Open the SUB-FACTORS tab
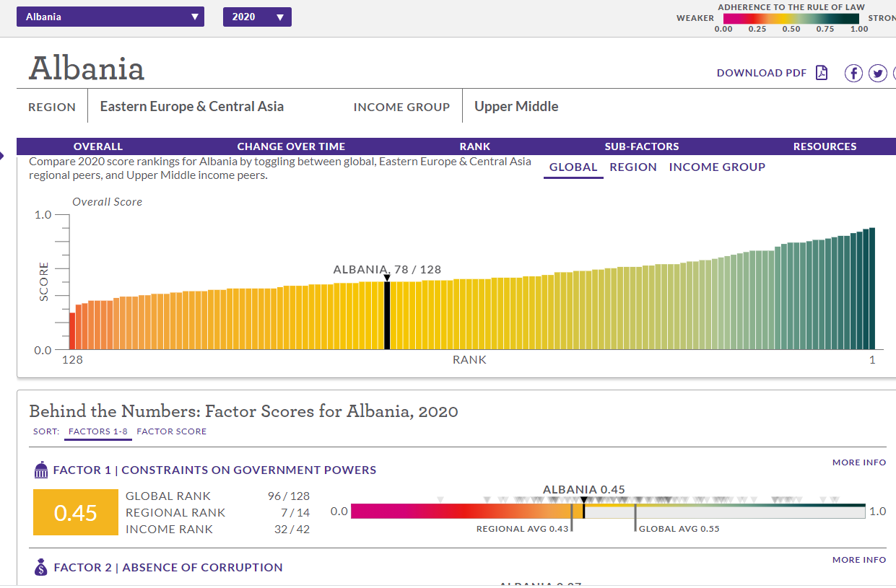 pyautogui.click(x=642, y=146)
